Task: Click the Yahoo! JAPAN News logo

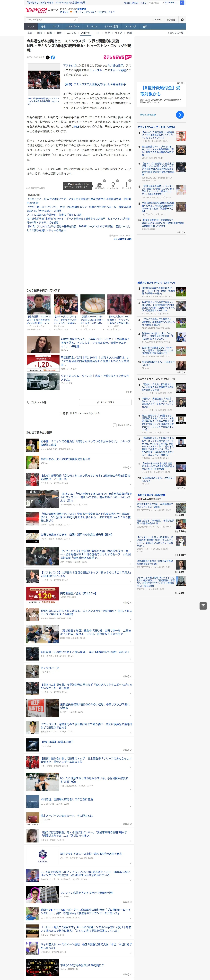Action: point(42,10)
